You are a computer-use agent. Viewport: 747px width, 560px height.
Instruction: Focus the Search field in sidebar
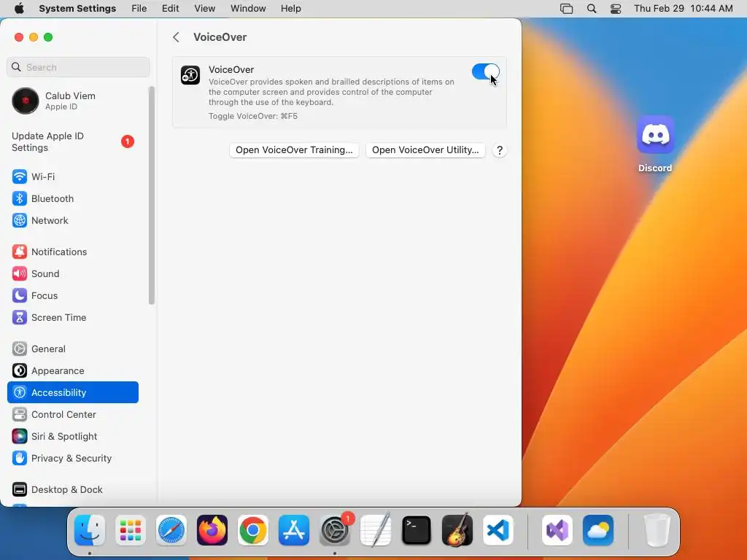pos(79,67)
